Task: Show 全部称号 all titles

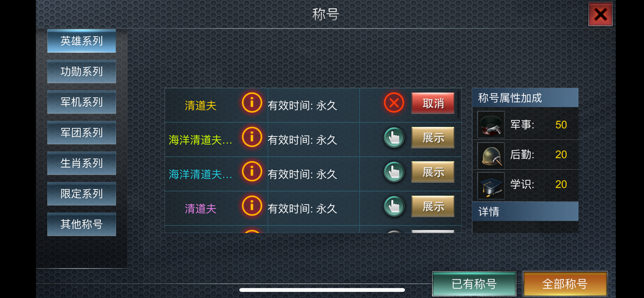Action: pyautogui.click(x=565, y=284)
